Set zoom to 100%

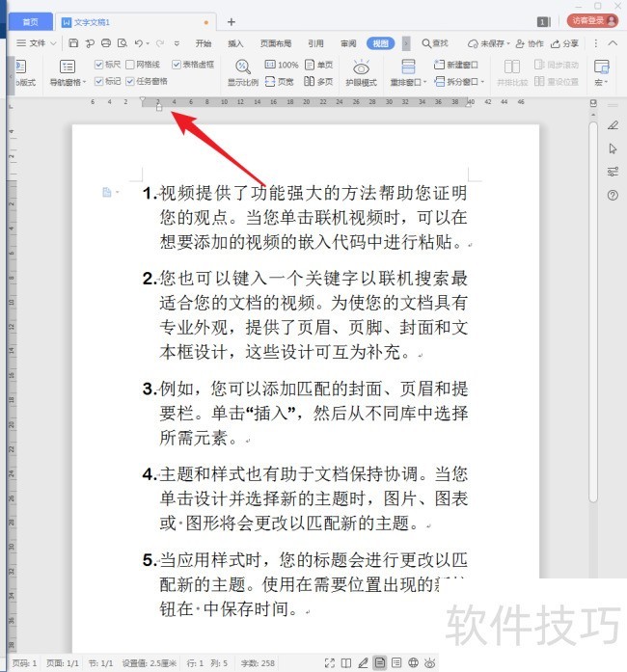(282, 65)
